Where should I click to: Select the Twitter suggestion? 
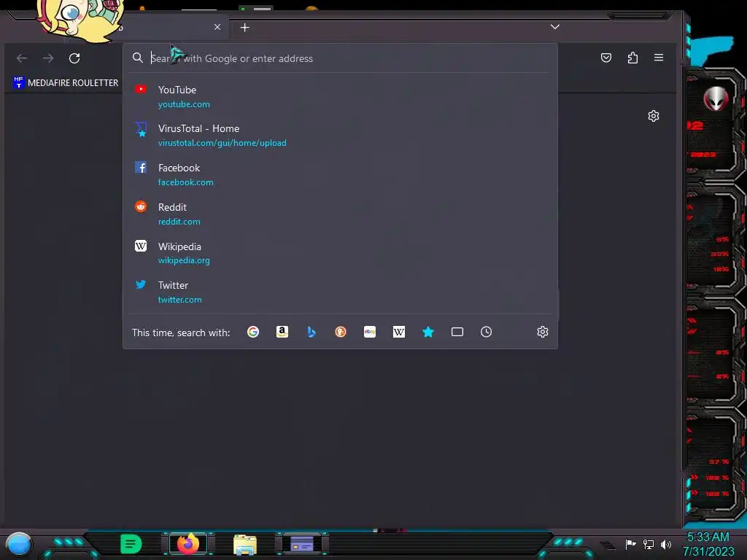coord(340,292)
